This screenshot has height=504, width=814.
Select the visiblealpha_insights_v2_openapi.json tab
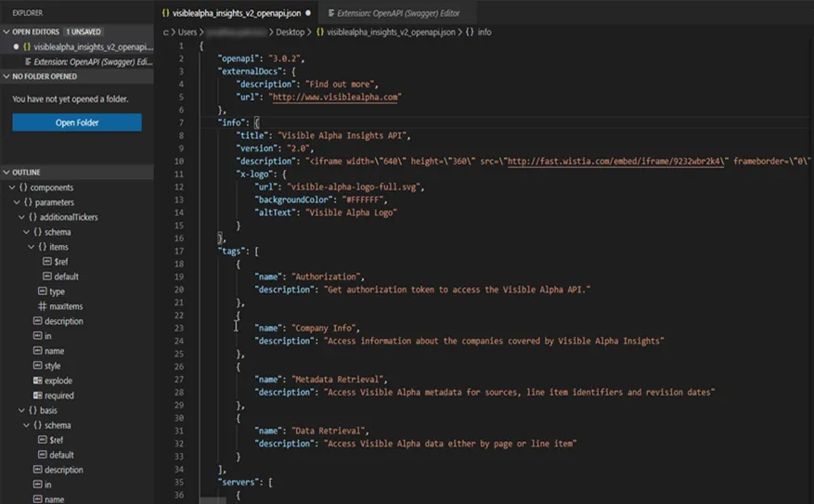(x=237, y=13)
